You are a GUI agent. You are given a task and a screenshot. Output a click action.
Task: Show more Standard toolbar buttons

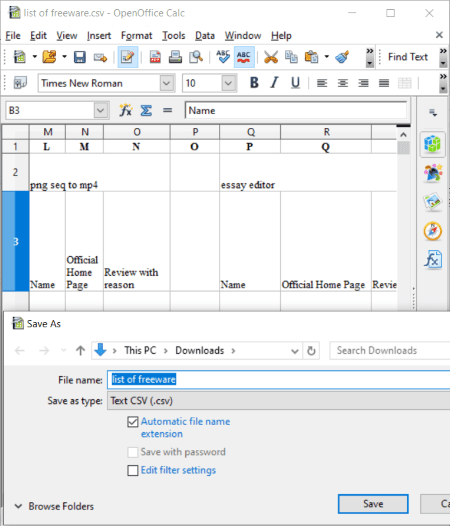[x=369, y=57]
